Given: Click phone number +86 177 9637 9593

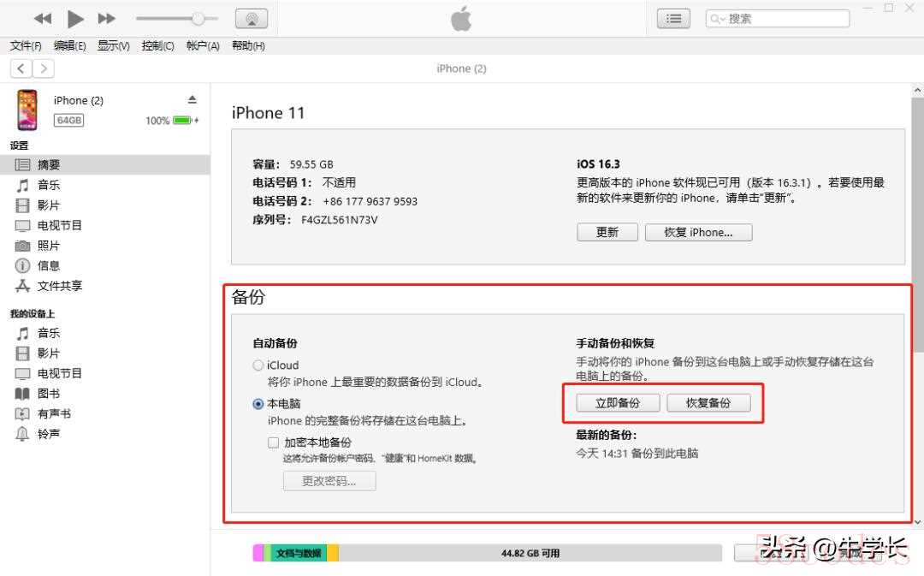Looking at the screenshot, I should [370, 202].
